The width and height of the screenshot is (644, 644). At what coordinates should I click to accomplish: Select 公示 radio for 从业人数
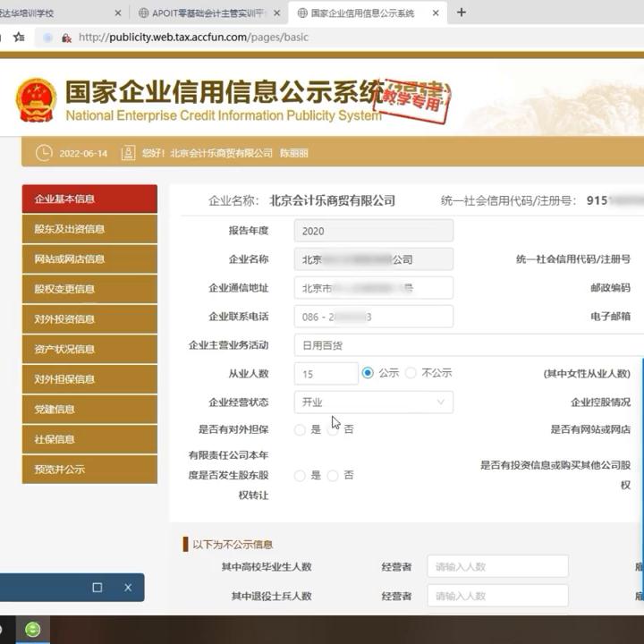[368, 373]
